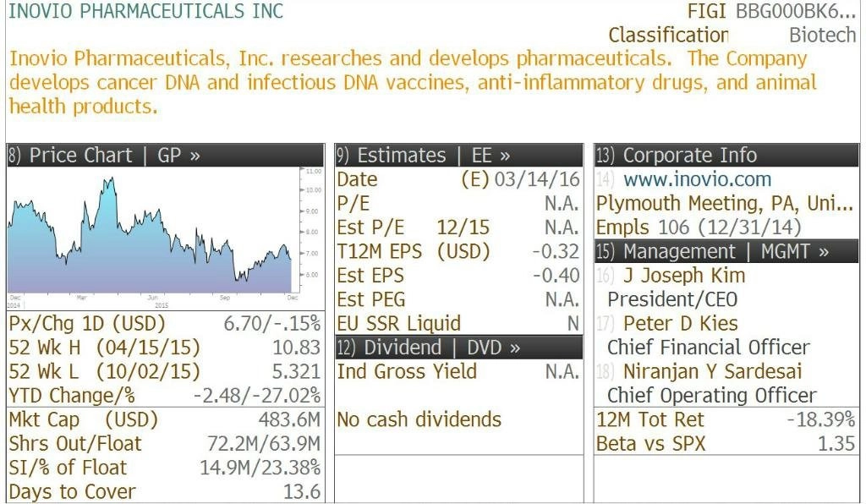866x504 pixels.
Task: Click the INOVIO PHARMACEUTICALS INC title
Action: click(x=145, y=11)
